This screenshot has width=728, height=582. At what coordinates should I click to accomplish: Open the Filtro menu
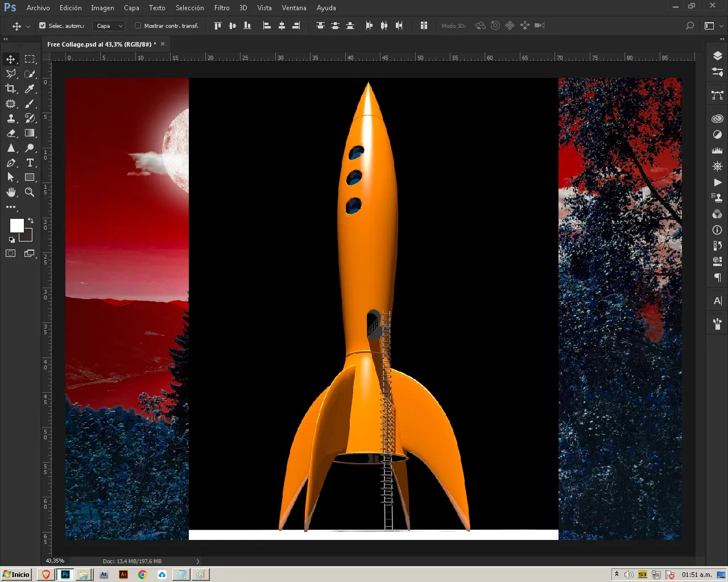222,8
